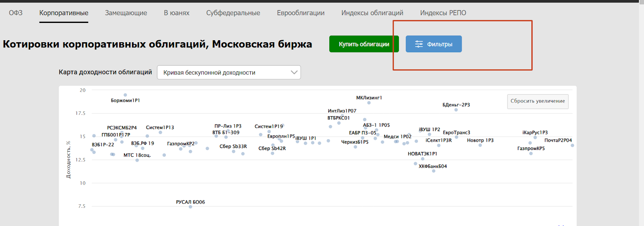Select the Медси 1Р02 bond label
Image resolution: width=644 pixels, height=226 pixels.
point(397,137)
